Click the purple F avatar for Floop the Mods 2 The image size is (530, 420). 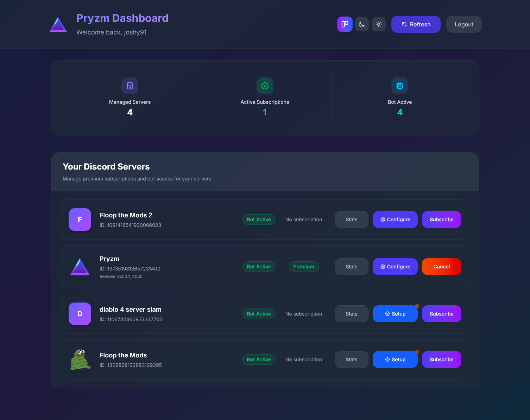tap(80, 219)
